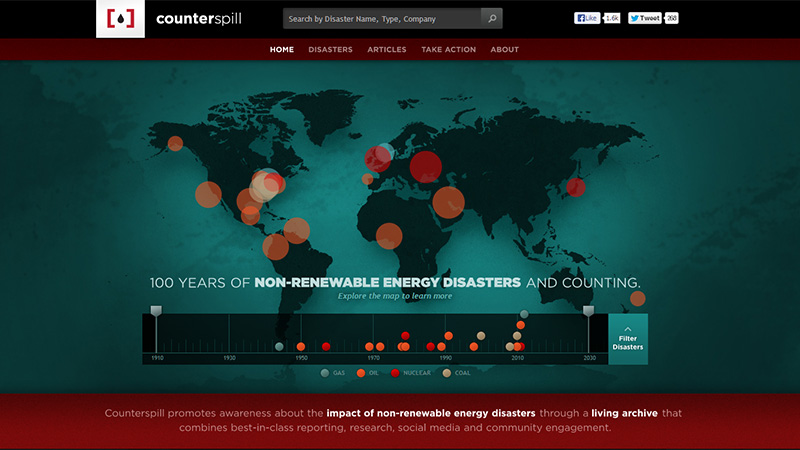This screenshot has height=450, width=800.
Task: Select the oil marker near New Zealand
Action: coord(638,298)
